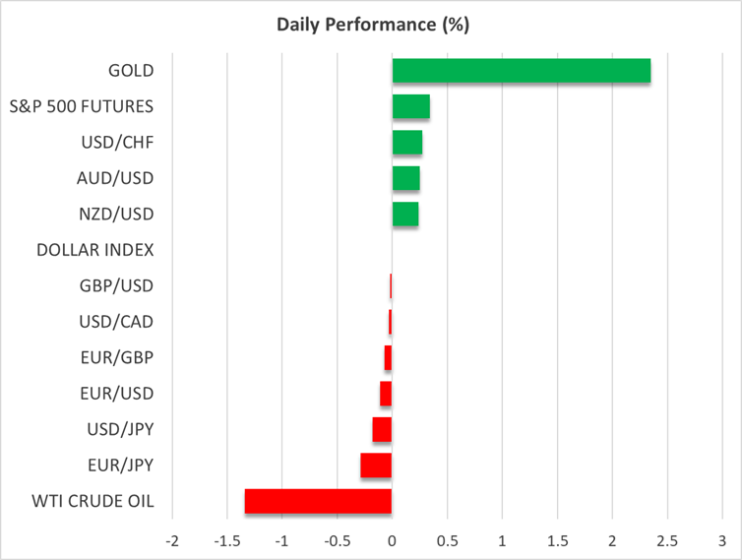The height and width of the screenshot is (560, 742).
Task: Select the S&P 500 FUTURES green bar
Action: point(410,106)
